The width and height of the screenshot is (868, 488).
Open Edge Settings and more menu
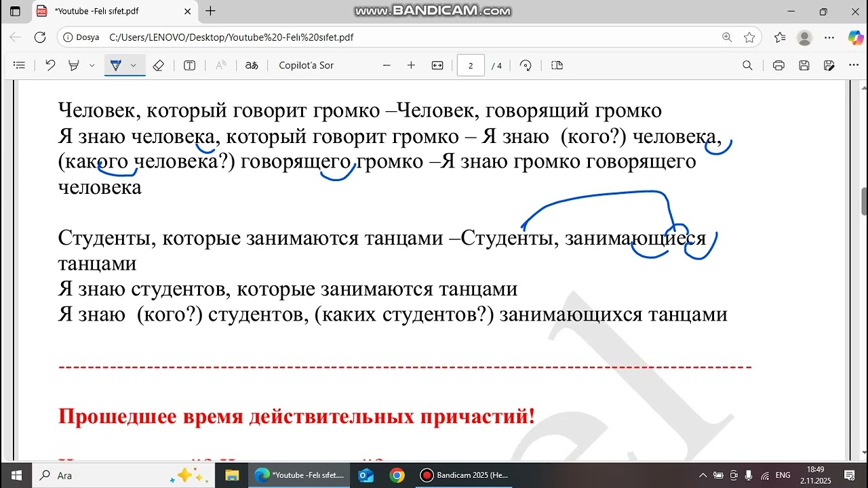coord(829,37)
